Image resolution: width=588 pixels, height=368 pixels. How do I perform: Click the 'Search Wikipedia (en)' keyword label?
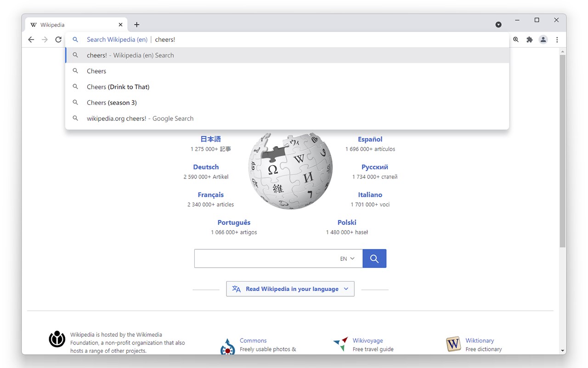[x=117, y=40]
